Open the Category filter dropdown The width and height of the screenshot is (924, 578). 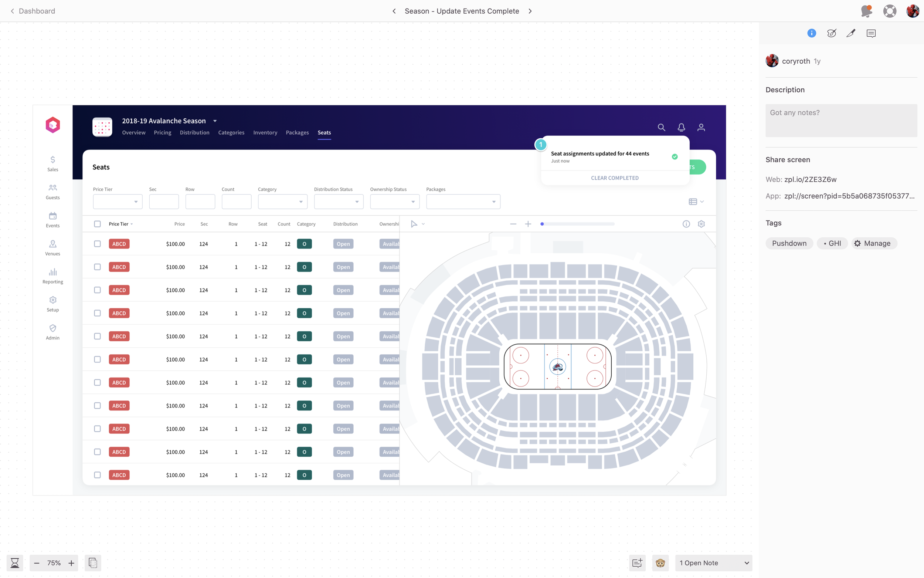(283, 202)
